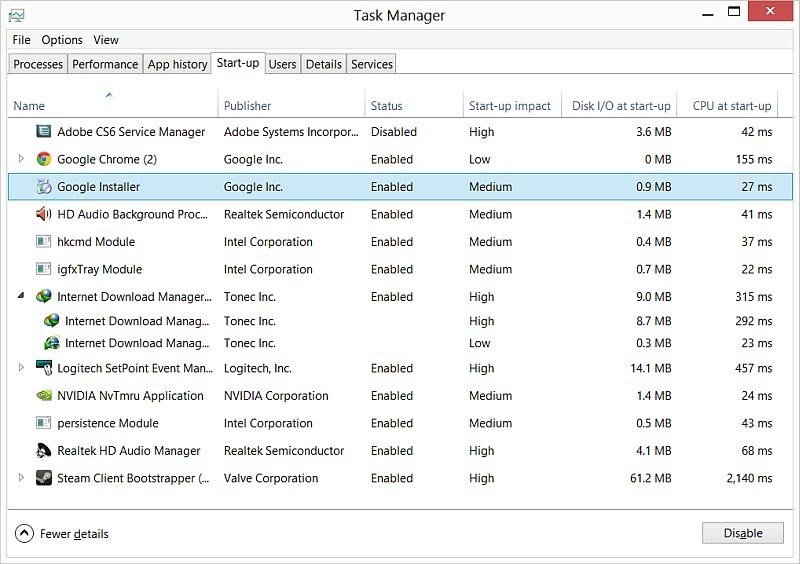Click the Disabled status of Adobe CS6
The image size is (800, 564).
pos(394,132)
